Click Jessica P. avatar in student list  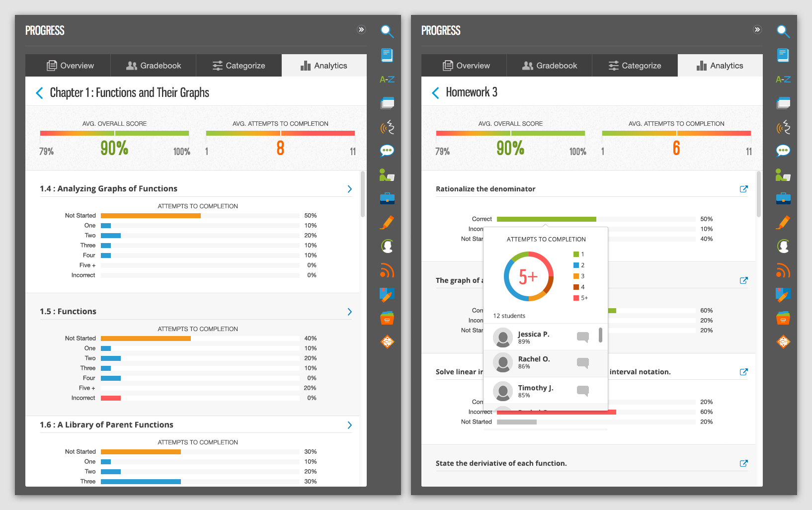tap(503, 338)
